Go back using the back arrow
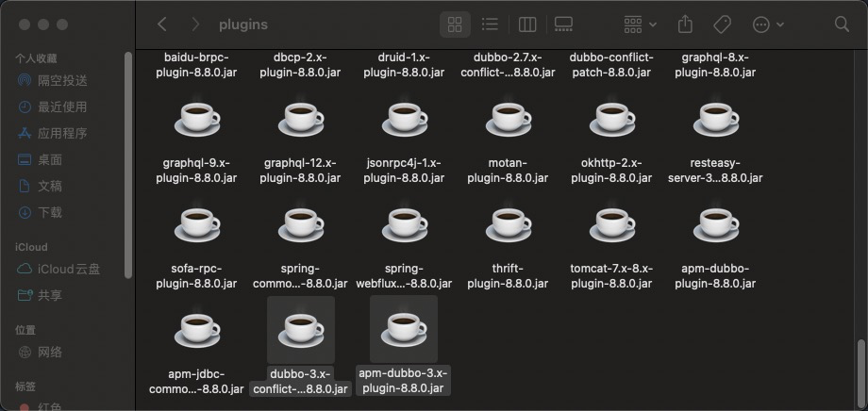868x411 pixels. [x=161, y=25]
